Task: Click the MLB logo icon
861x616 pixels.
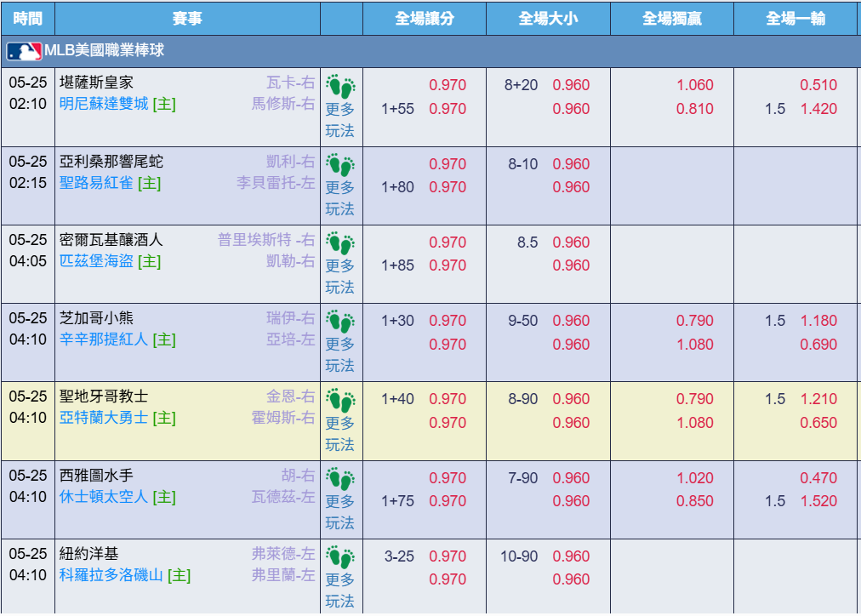Action: click(x=24, y=51)
